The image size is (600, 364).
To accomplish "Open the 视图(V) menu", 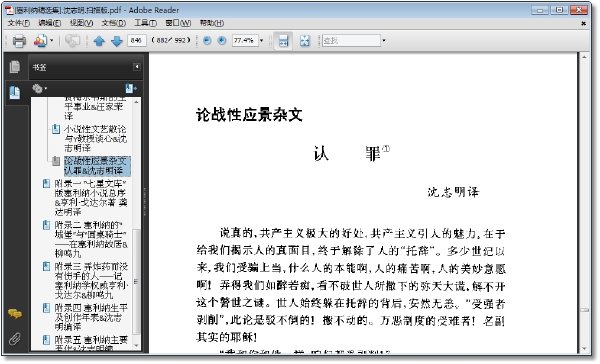I will pyautogui.click(x=82, y=23).
